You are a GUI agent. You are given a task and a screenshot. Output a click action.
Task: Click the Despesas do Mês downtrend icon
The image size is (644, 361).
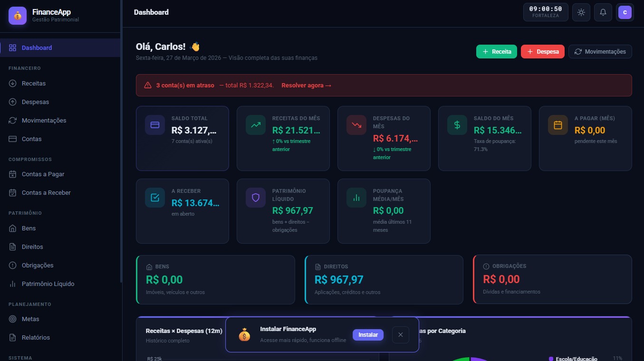click(356, 125)
